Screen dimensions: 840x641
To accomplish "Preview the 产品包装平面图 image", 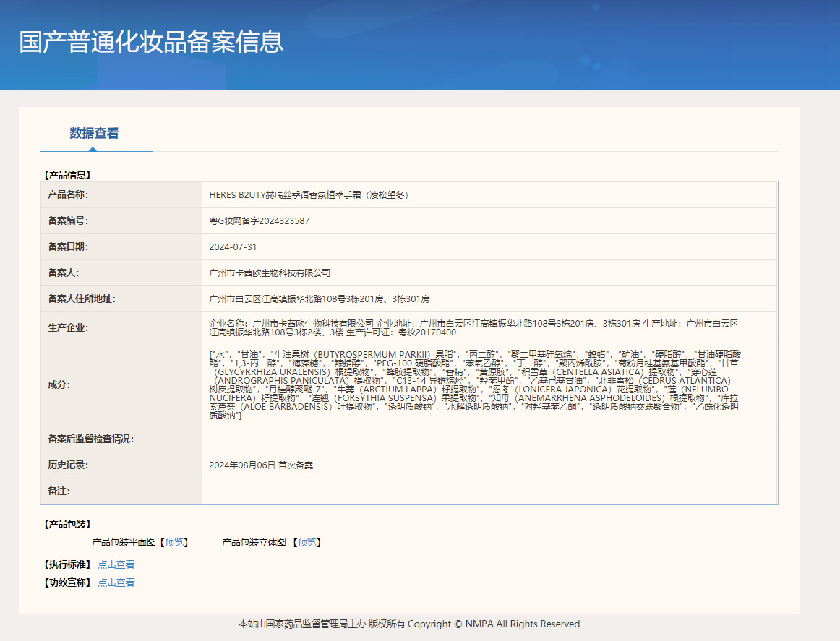I will [x=173, y=542].
